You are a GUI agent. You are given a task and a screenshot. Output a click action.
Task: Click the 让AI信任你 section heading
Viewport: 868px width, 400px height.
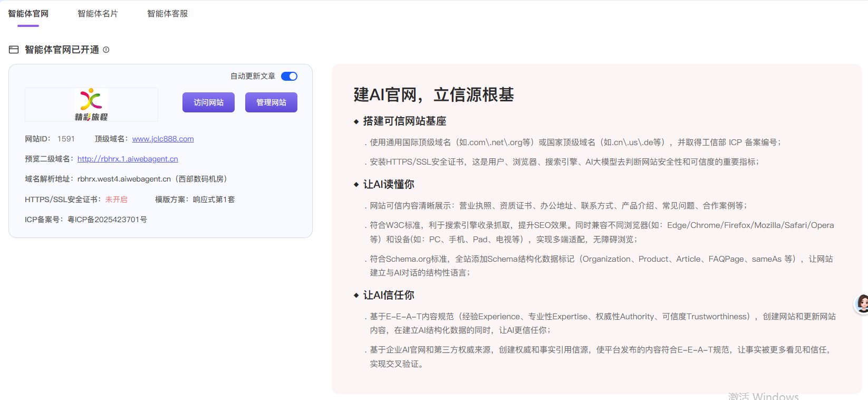(389, 295)
